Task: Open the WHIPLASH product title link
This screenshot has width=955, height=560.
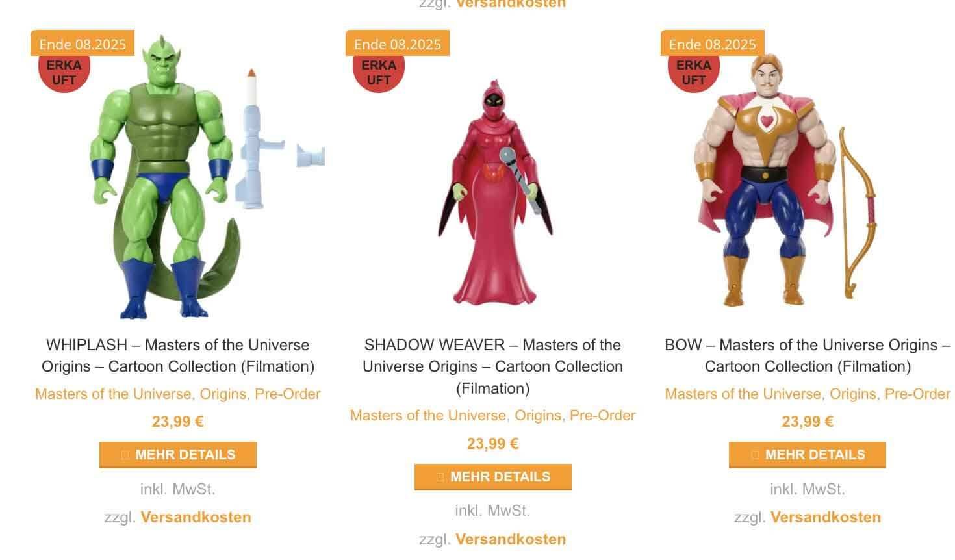Action: click(178, 355)
